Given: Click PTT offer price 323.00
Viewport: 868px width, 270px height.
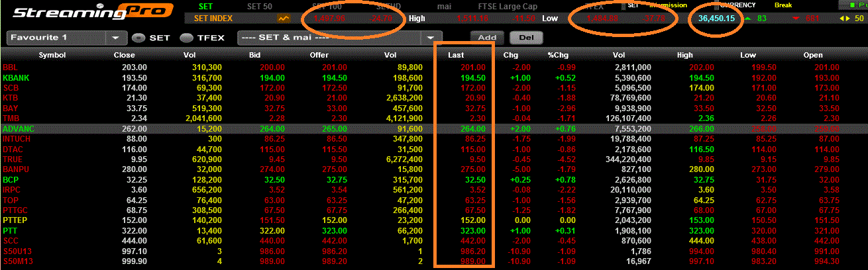Looking at the screenshot, I should coord(335,231).
